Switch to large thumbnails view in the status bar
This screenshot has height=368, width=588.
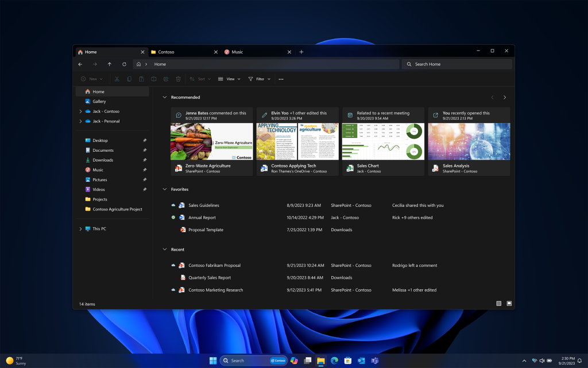pos(508,303)
